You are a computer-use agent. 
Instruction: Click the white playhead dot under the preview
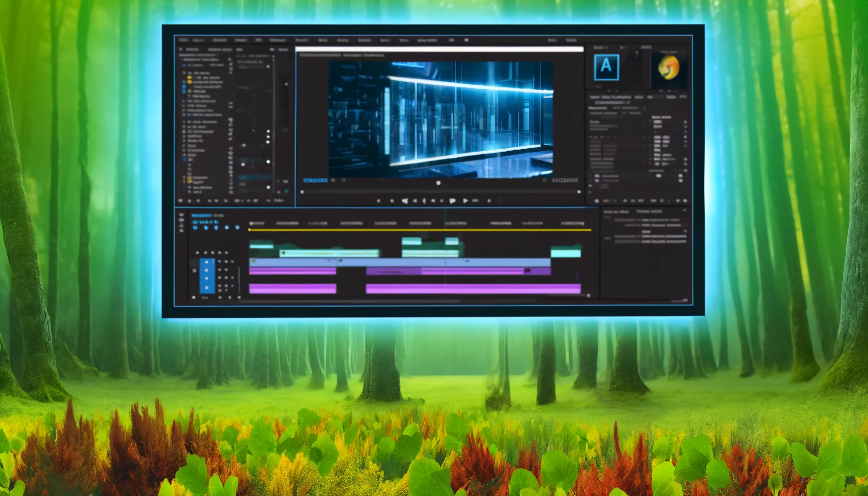438,183
